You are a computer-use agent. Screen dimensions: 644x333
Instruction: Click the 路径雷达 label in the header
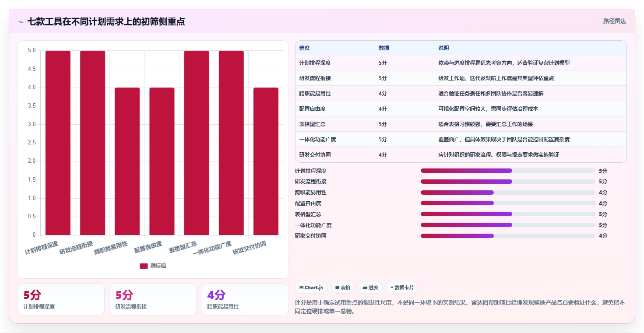click(615, 21)
